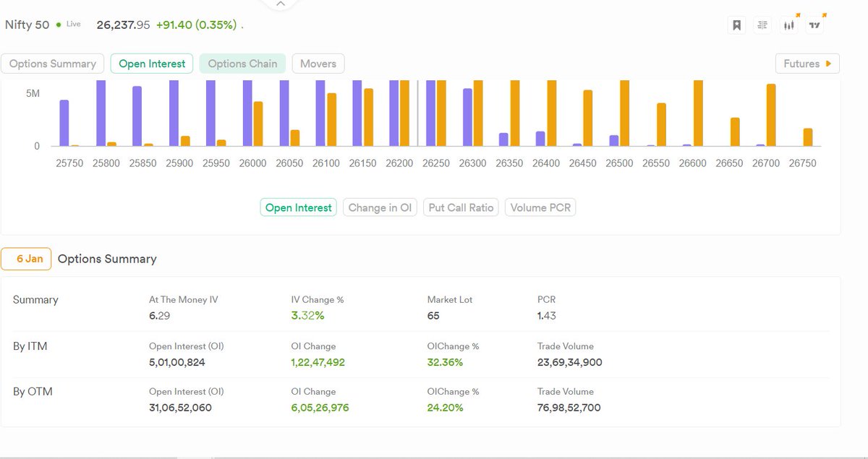Click the 26000 strike axis label
The height and width of the screenshot is (459, 868).
pyautogui.click(x=252, y=163)
